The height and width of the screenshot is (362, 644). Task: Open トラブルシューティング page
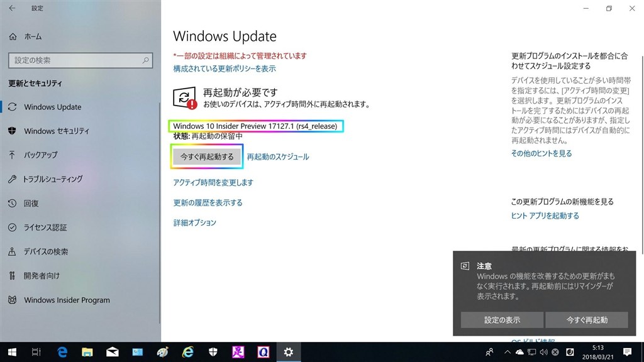(x=53, y=179)
